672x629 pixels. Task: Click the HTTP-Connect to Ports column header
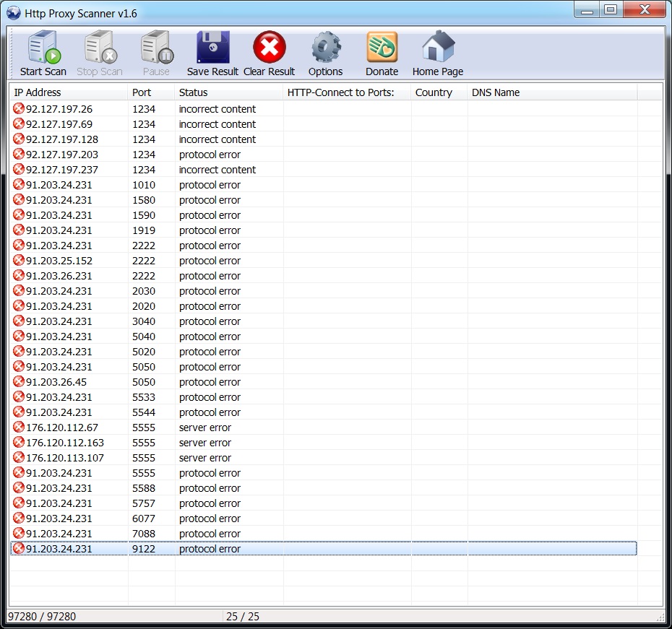point(347,92)
